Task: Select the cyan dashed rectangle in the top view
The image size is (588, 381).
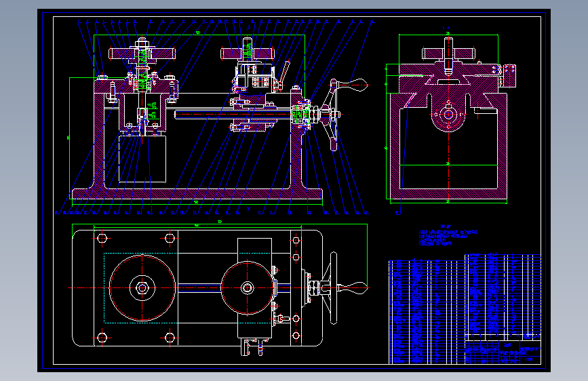Action: click(187, 288)
